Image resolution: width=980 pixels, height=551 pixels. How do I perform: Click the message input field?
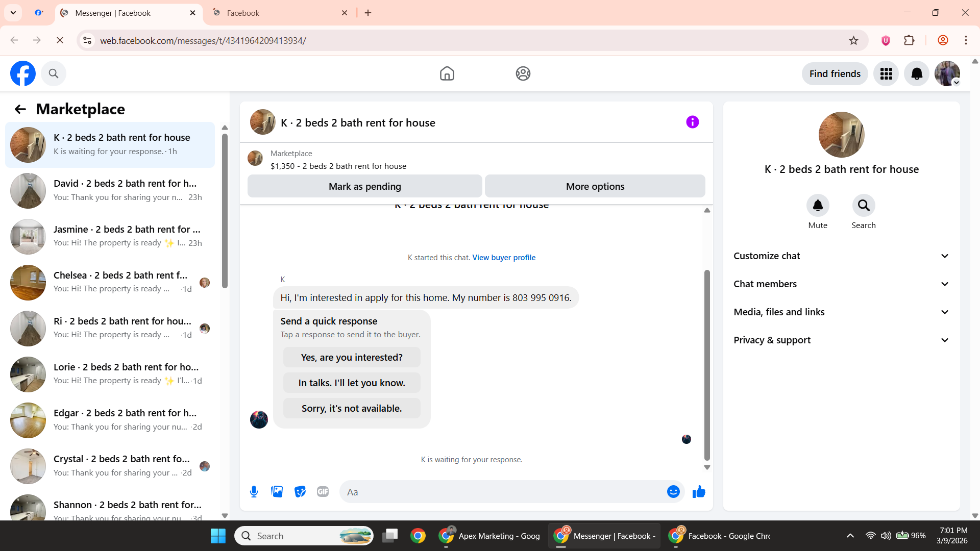(503, 492)
